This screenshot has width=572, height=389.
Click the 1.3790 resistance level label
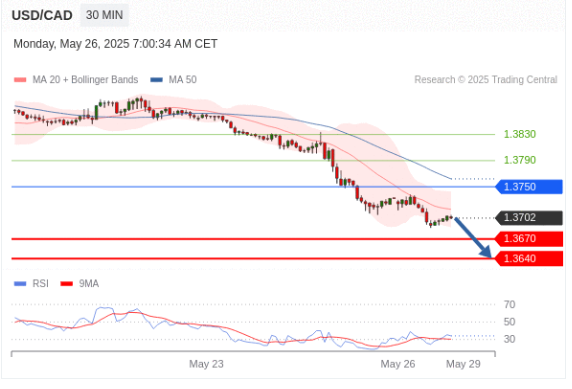click(519, 160)
